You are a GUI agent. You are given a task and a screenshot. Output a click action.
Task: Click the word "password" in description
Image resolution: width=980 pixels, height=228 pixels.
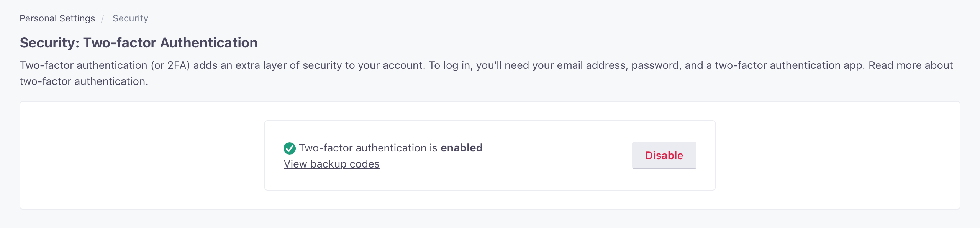(655, 65)
